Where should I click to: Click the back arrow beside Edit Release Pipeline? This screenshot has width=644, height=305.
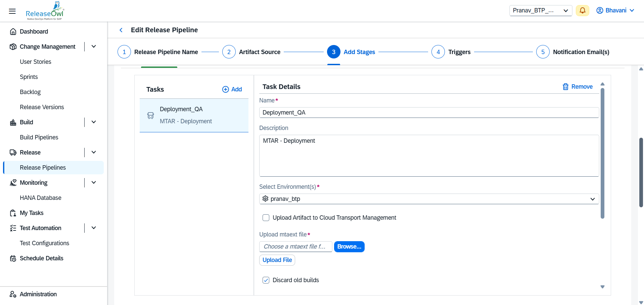(121, 30)
